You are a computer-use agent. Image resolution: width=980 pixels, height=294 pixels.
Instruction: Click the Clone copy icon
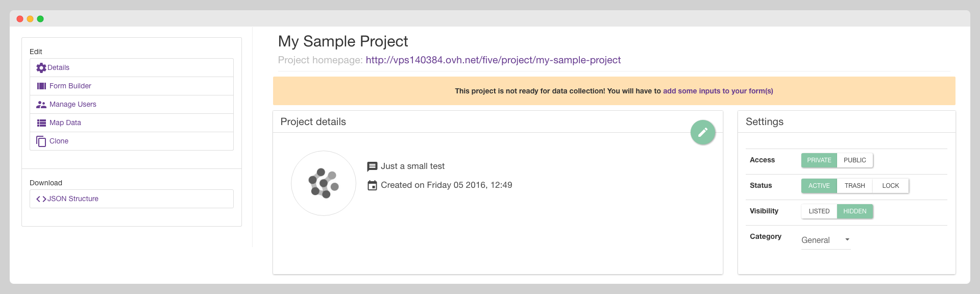pyautogui.click(x=41, y=141)
